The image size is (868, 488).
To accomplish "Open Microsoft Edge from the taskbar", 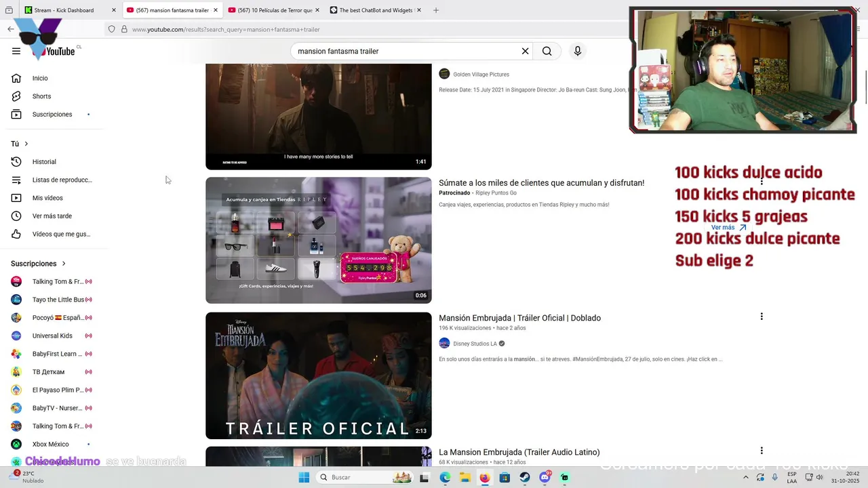I will [x=445, y=477].
